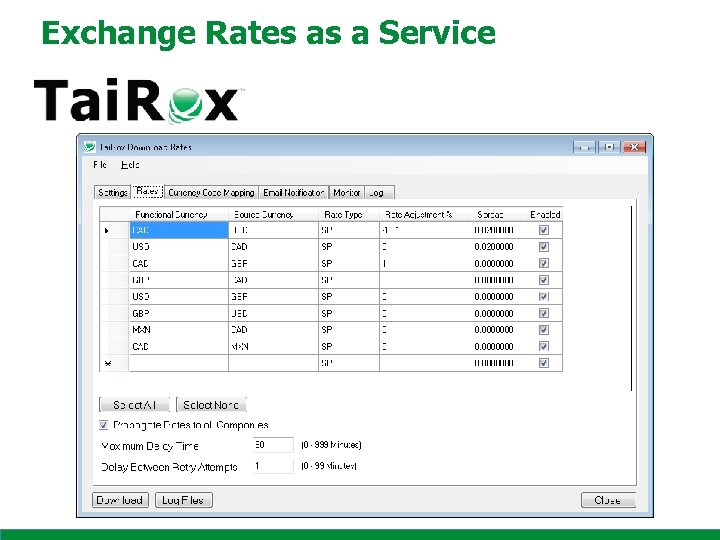720x540 pixels.
Task: Open the Log tab
Action: (x=379, y=192)
